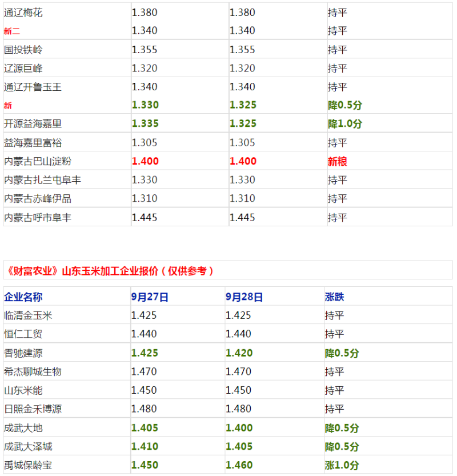
Task: Click the 辽源巨峰 company cell
Action: click(23, 69)
